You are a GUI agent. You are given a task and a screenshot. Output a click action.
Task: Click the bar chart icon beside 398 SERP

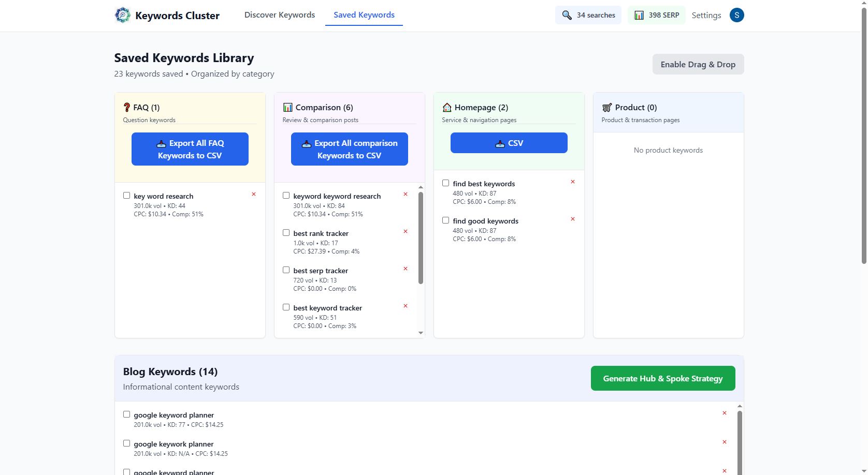639,15
